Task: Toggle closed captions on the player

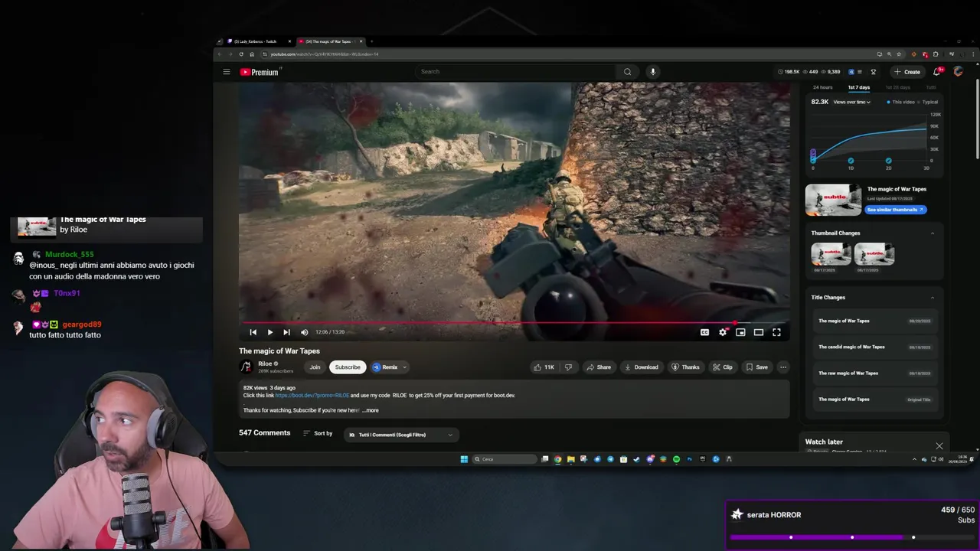Action: [x=704, y=332]
